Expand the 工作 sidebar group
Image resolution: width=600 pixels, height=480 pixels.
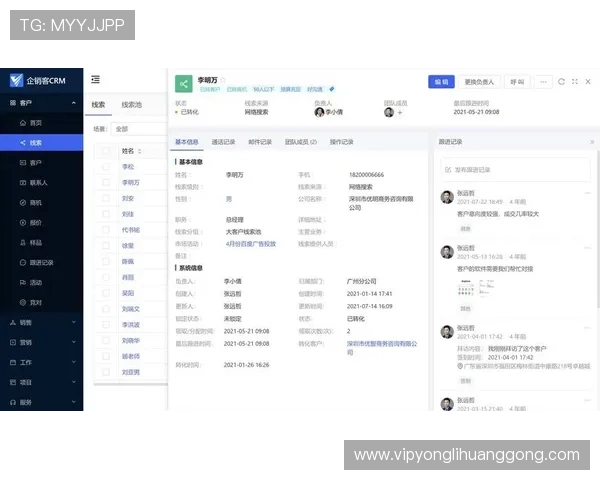click(x=73, y=362)
